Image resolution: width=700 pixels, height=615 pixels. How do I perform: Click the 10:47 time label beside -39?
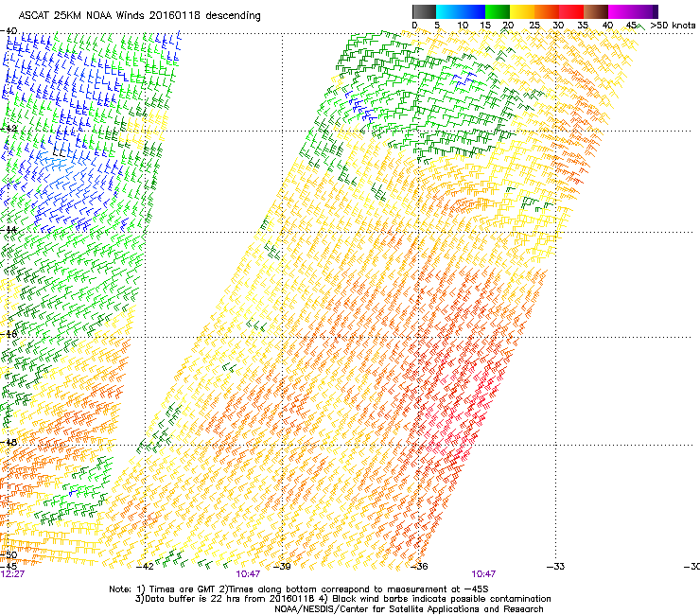click(x=248, y=574)
